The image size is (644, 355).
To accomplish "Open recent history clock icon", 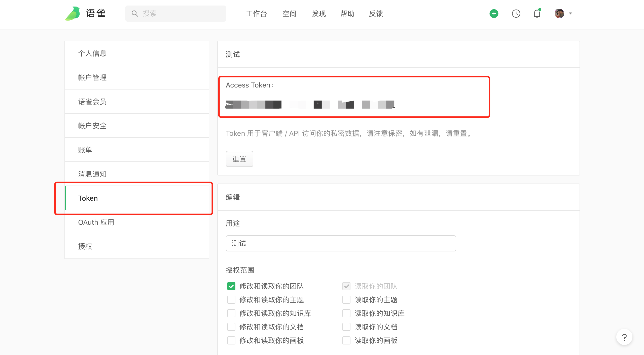I will point(516,14).
